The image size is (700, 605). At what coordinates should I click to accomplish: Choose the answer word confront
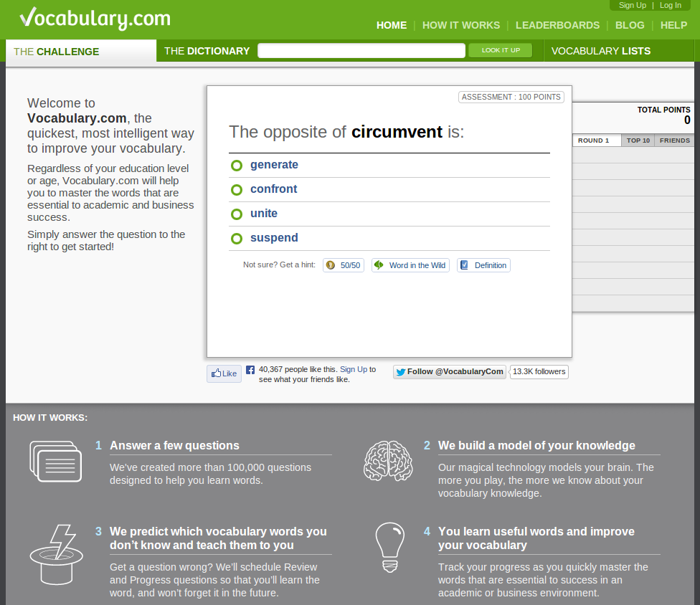tap(274, 189)
